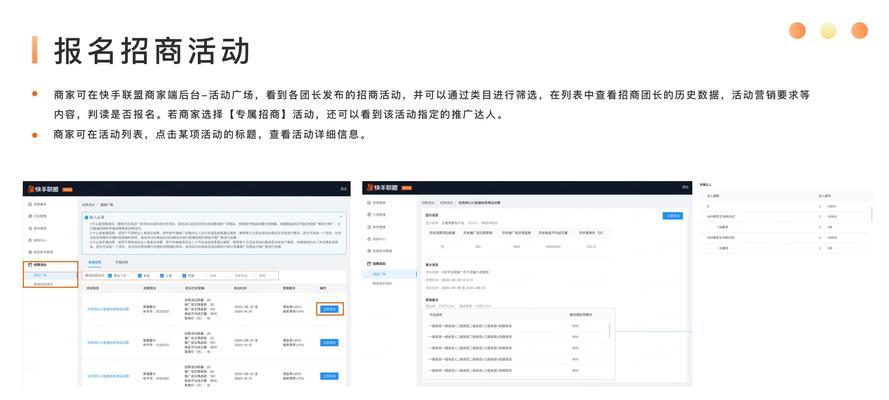Uncheck the first category filter checkbox
Viewport: 889px width, 400px height.
(110, 276)
